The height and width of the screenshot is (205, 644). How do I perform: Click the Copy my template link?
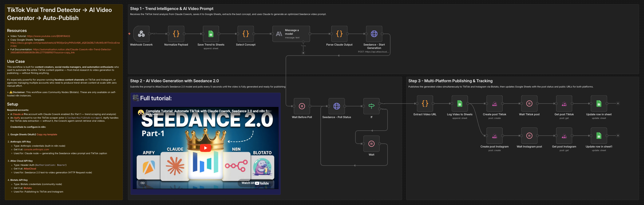(x=47, y=134)
